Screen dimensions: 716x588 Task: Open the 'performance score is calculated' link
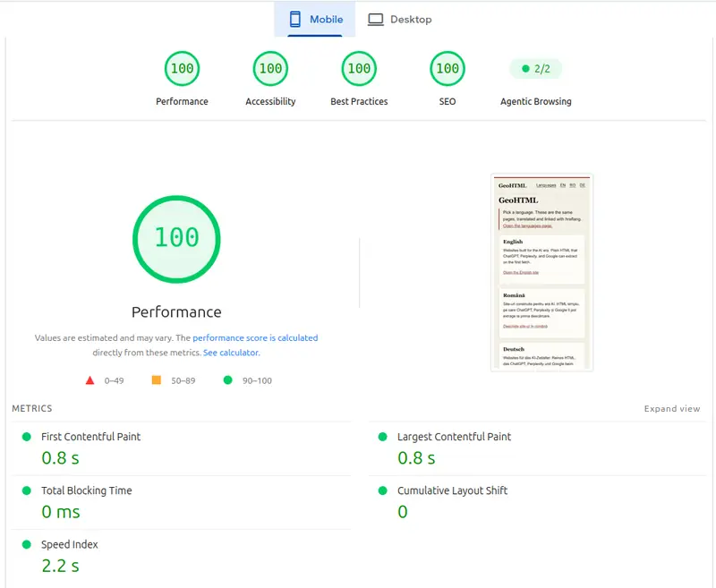click(x=255, y=337)
